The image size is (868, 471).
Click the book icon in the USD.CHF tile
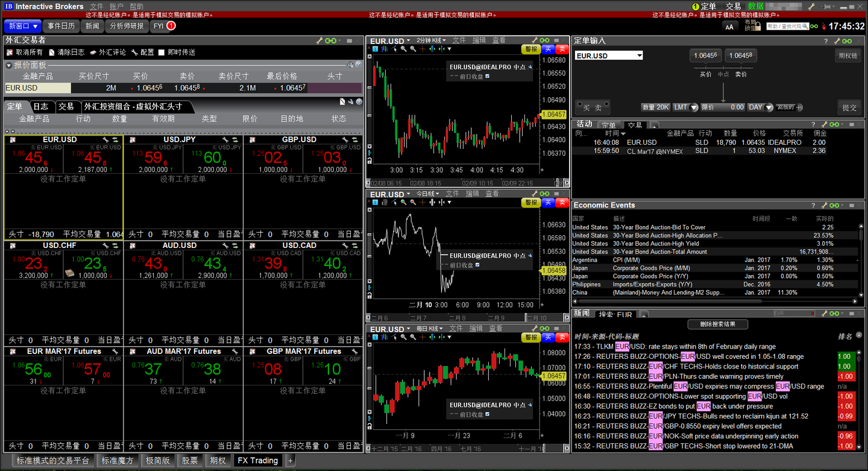click(70, 274)
